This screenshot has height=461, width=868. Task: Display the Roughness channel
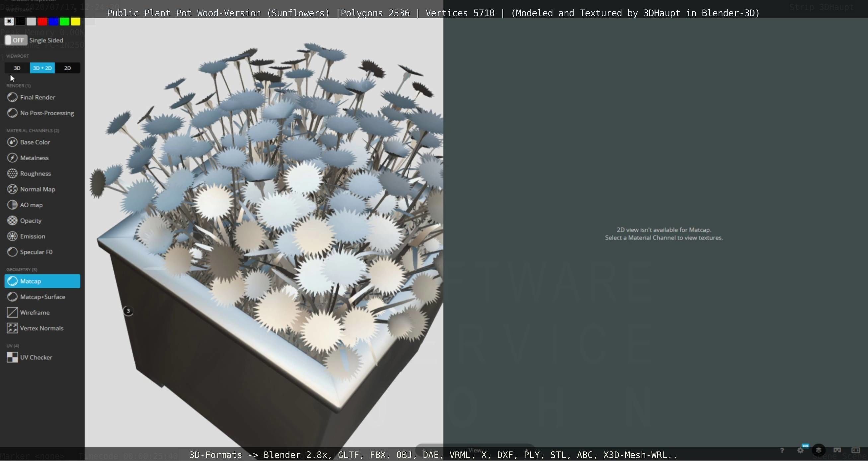click(x=42, y=173)
